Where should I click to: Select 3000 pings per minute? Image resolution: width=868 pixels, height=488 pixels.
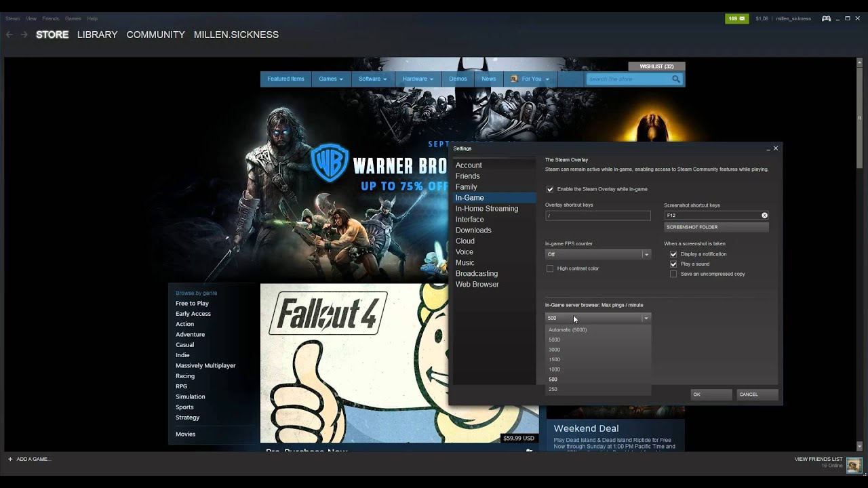597,350
